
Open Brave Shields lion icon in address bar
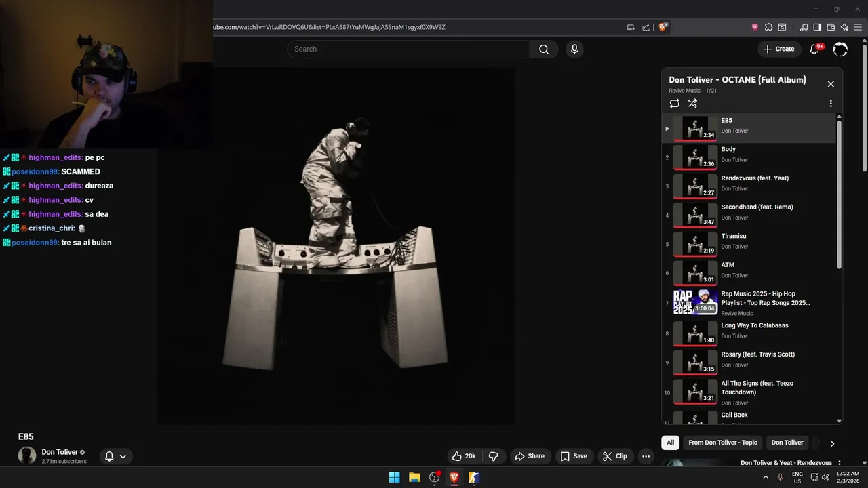coord(663,27)
